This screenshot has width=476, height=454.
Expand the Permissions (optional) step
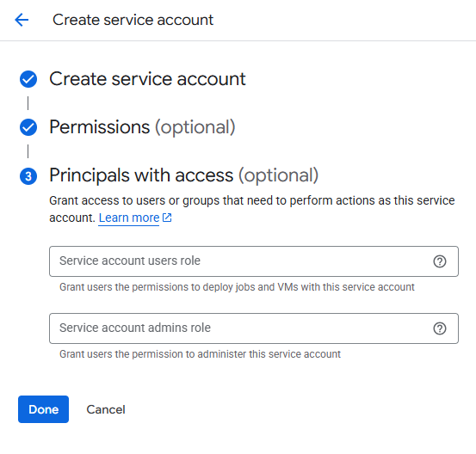click(x=142, y=126)
